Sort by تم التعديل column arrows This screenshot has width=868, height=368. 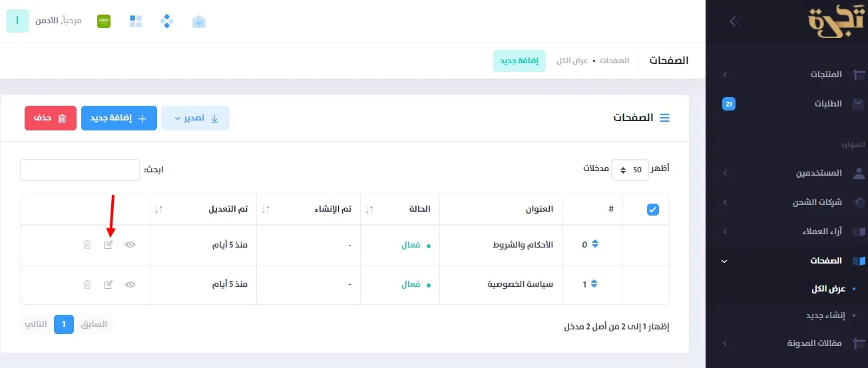(158, 209)
